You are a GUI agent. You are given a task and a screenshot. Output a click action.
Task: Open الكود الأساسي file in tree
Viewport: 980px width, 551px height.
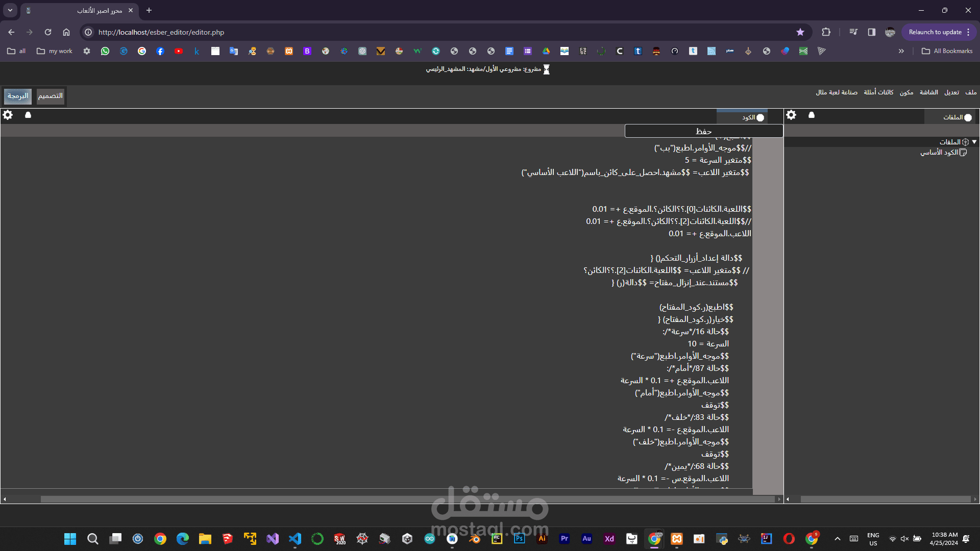click(939, 153)
